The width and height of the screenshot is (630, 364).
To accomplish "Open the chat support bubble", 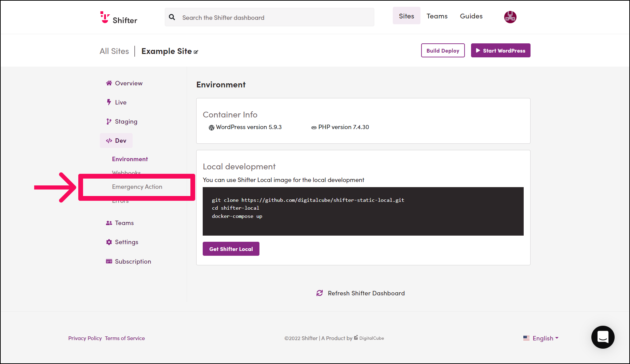I will [x=603, y=337].
